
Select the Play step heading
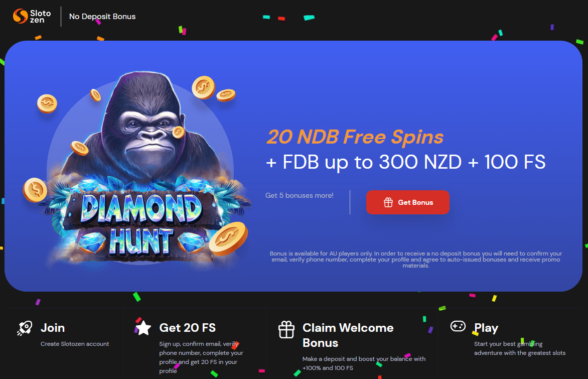[x=486, y=328]
